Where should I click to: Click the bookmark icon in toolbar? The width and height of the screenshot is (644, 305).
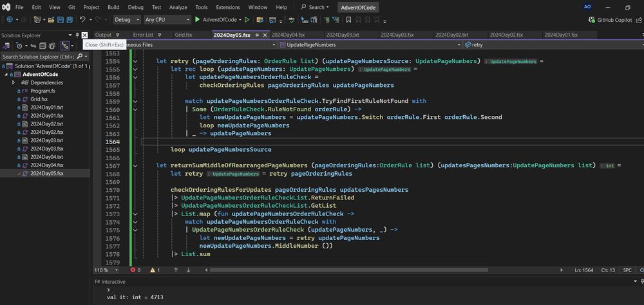pos(348,19)
